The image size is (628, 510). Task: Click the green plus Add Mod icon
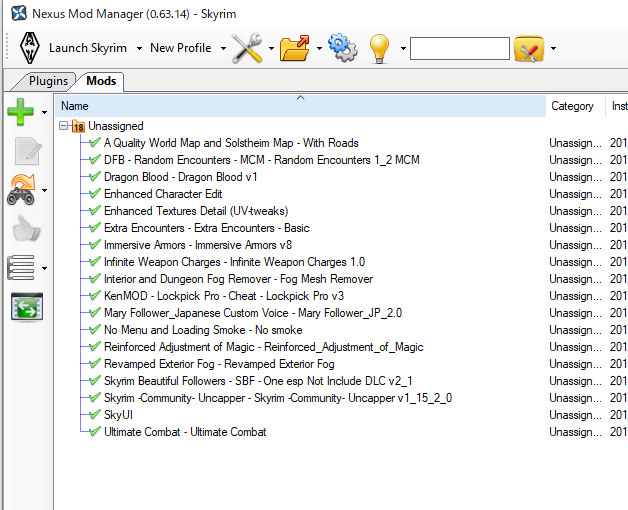pos(21,112)
